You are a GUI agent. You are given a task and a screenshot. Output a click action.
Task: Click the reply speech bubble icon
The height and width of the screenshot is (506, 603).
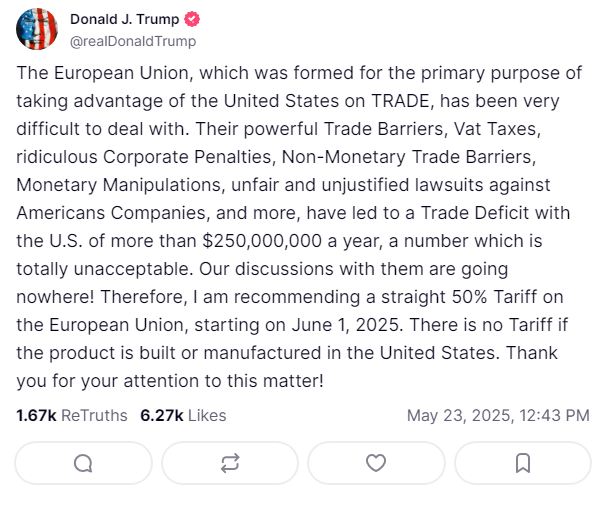(x=83, y=463)
